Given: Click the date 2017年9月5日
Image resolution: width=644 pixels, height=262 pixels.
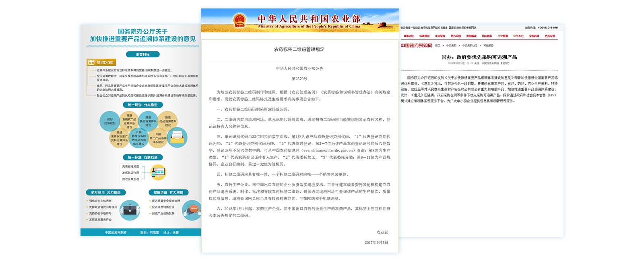Looking at the screenshot, I should pos(376,243).
